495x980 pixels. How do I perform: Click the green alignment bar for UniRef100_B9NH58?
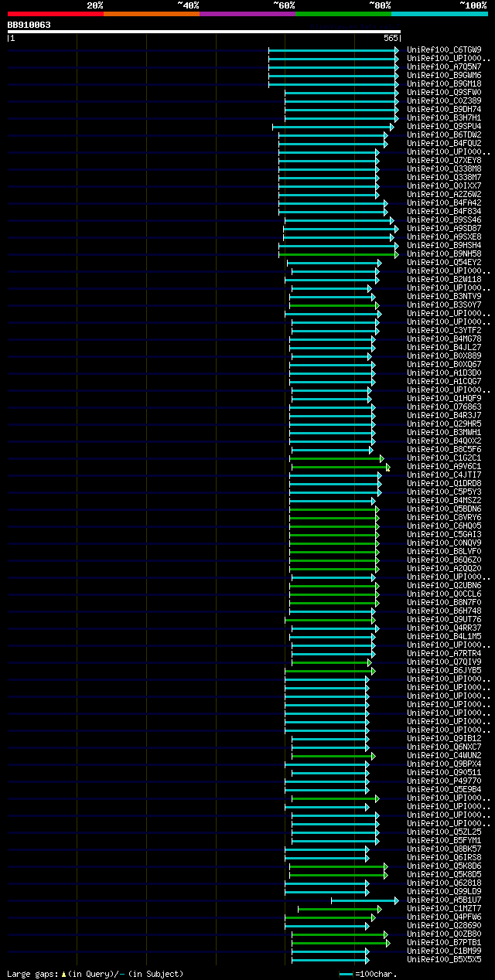pos(339,254)
